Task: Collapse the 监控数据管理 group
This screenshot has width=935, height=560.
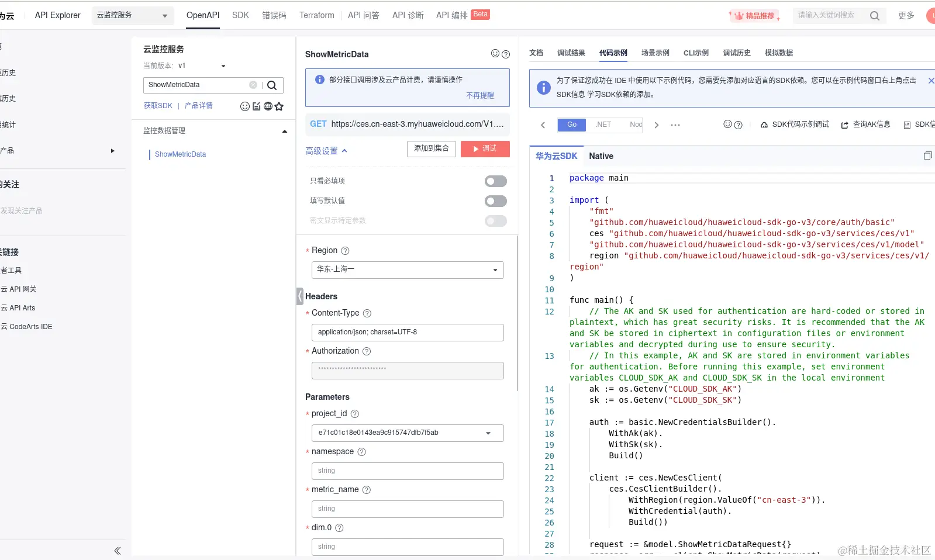Action: click(x=285, y=131)
